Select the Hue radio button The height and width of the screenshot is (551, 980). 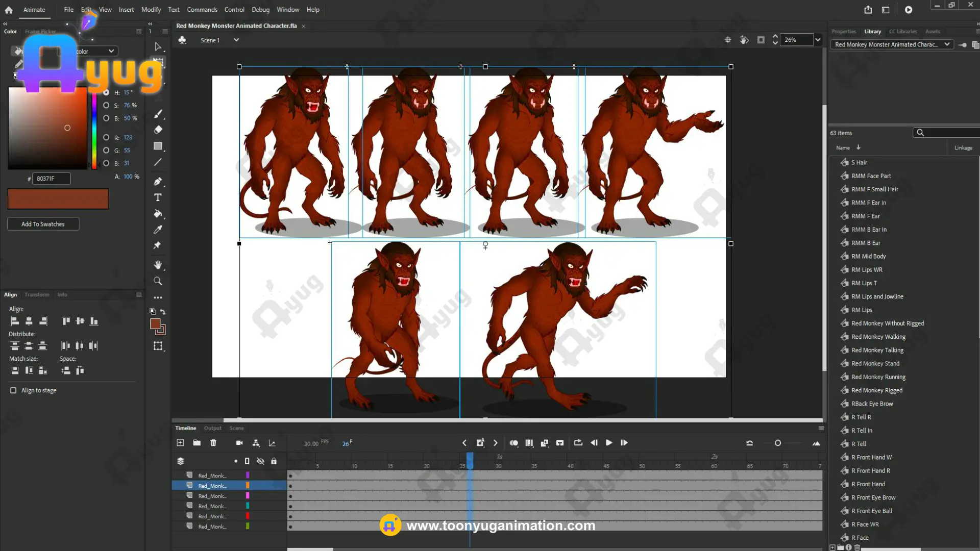coord(106,92)
